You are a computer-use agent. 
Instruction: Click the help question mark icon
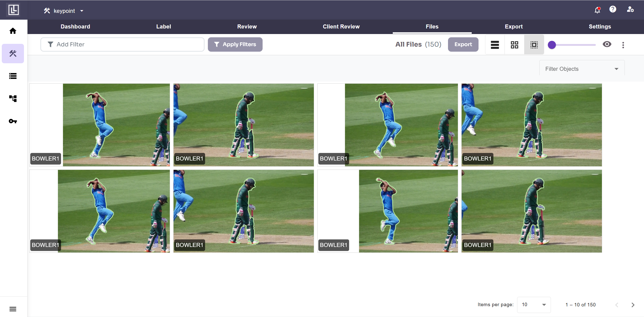[613, 10]
